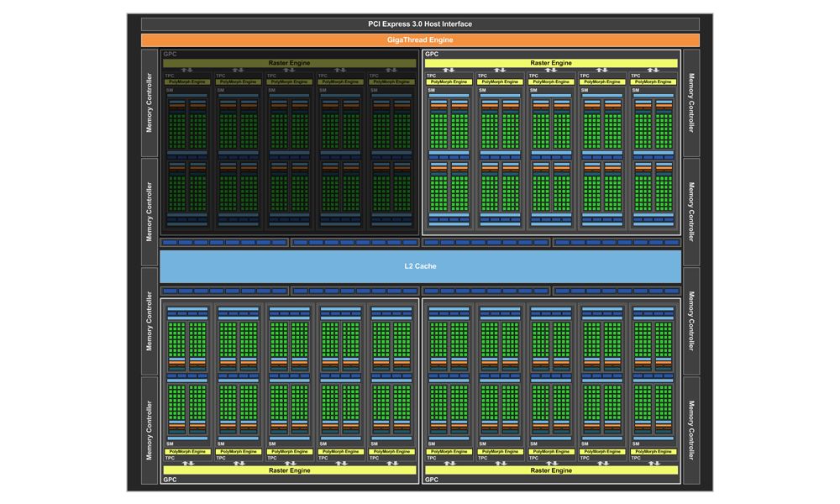The width and height of the screenshot is (840, 504).
Task: Click the second-from-top Memory Controller on the right
Action: (x=691, y=212)
